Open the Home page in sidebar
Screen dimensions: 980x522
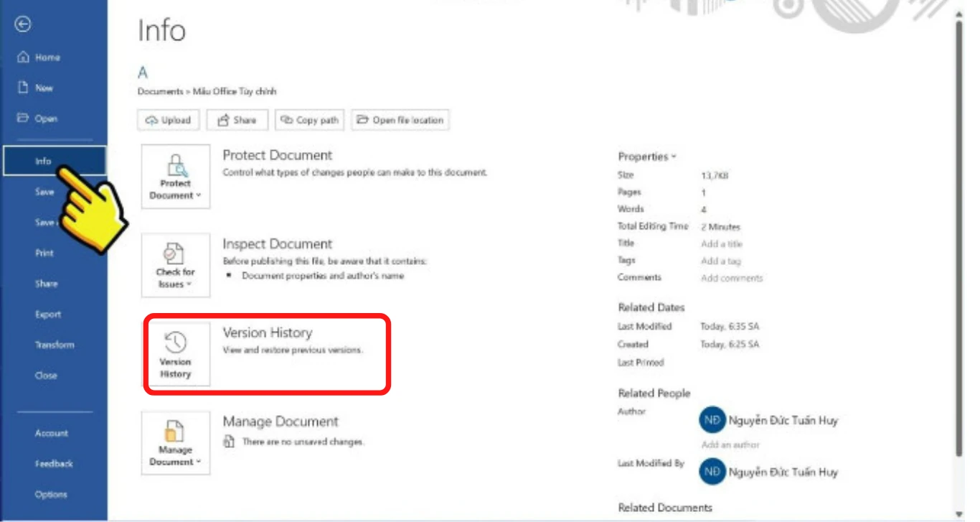54,57
